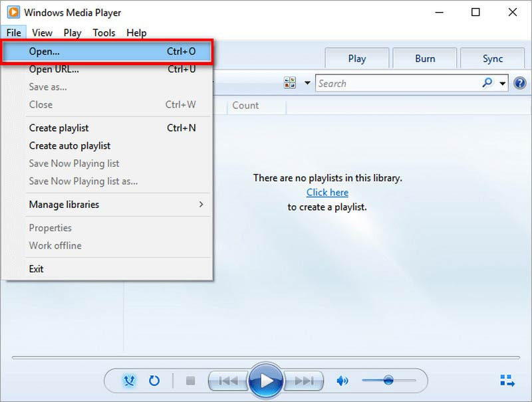Click the next track button
This screenshot has width=532, height=402.
point(304,381)
